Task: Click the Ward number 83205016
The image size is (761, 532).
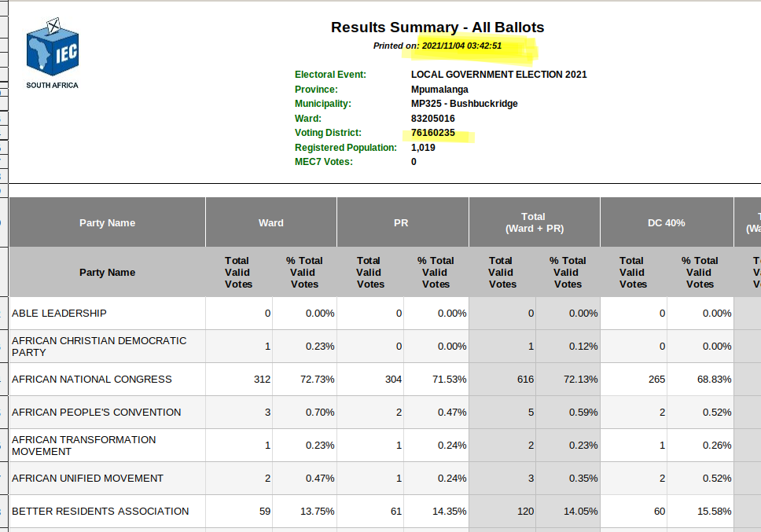Action: tap(433, 119)
